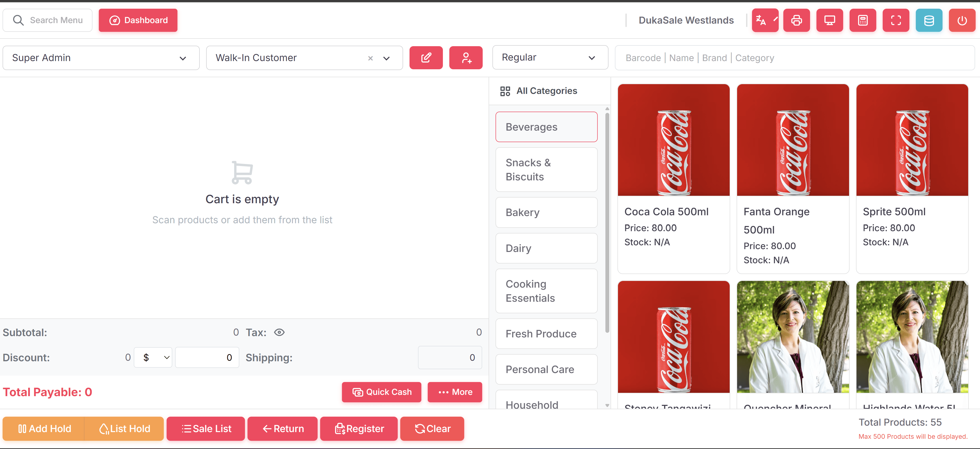Viewport: 980px width, 449px height.
Task: Click the power logout button
Action: tap(962, 20)
